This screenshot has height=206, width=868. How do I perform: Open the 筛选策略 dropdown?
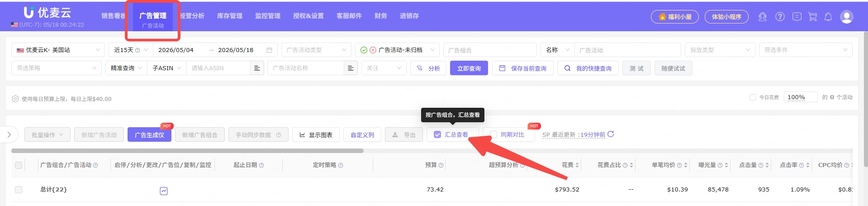(x=57, y=68)
